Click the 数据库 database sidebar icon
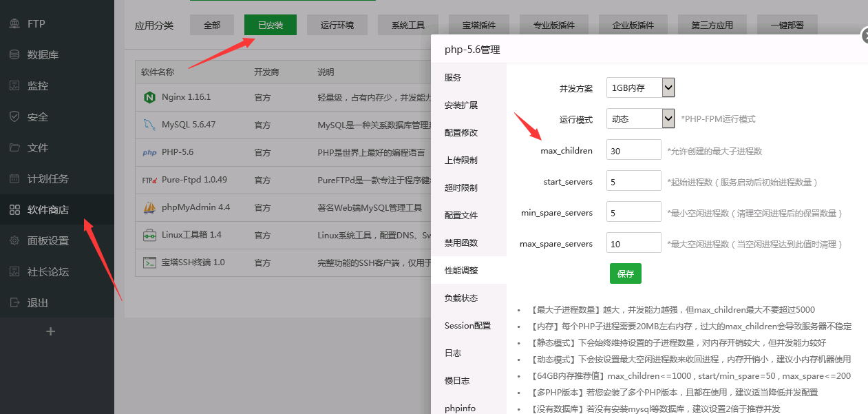Screen dimensions: 868x414 [x=14, y=54]
